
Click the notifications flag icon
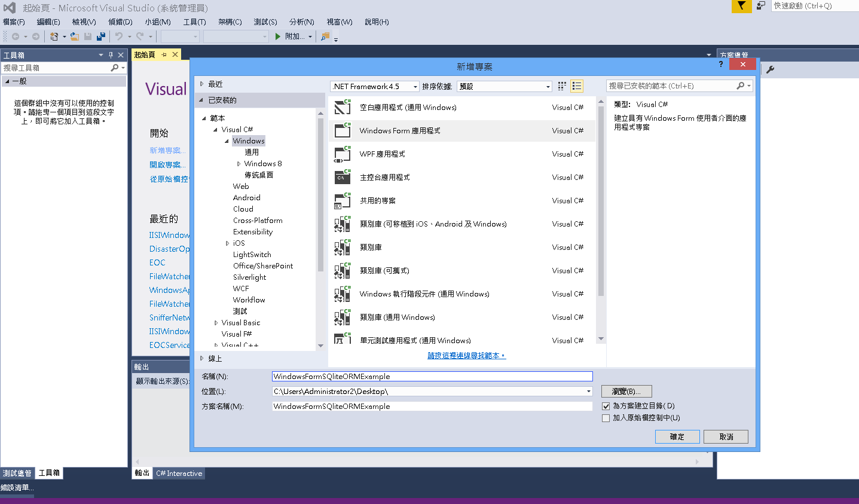(741, 6)
